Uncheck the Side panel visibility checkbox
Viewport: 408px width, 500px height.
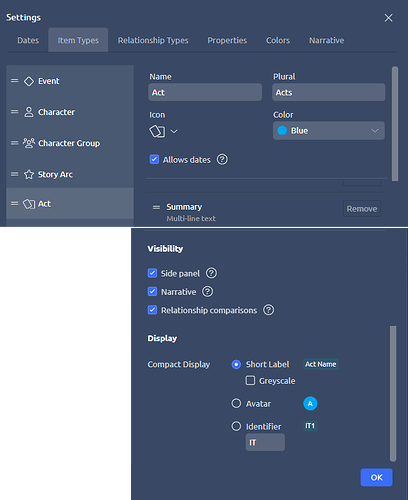point(152,273)
